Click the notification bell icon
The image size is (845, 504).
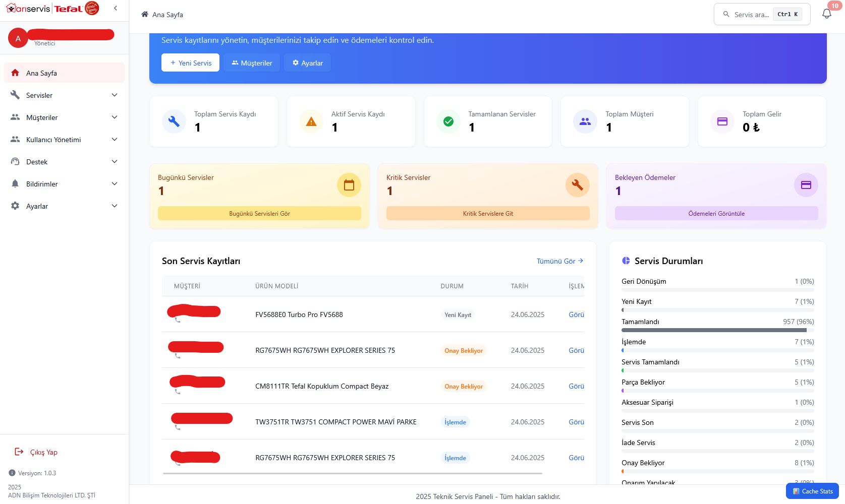point(826,14)
